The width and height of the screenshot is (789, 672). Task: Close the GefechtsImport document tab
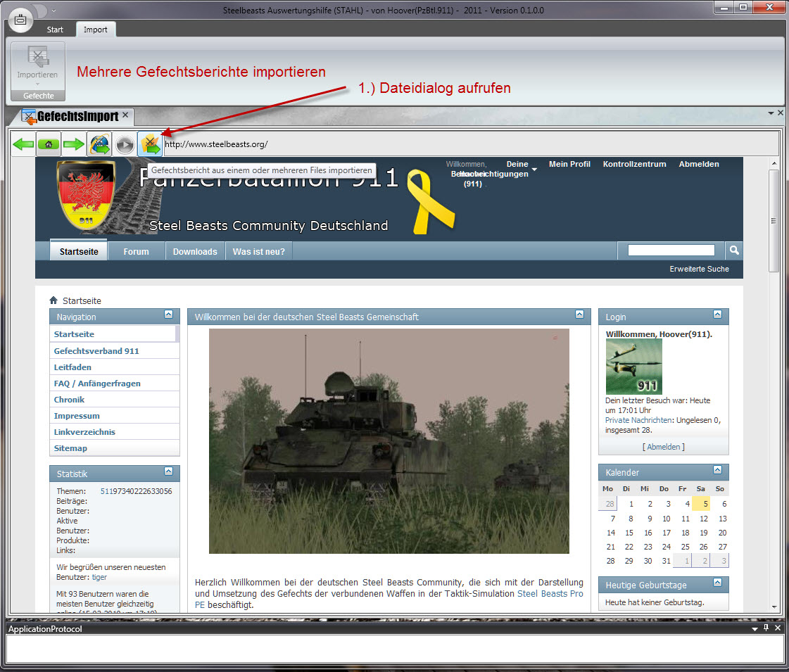coord(125,115)
